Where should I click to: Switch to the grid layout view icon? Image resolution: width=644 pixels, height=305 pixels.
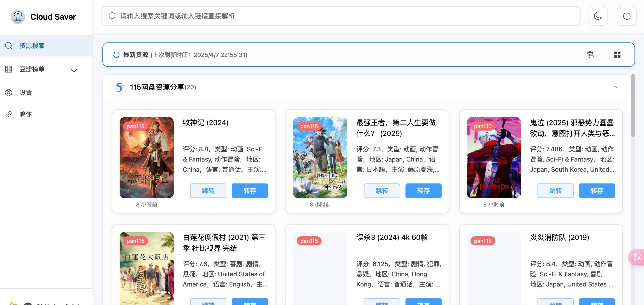[617, 55]
